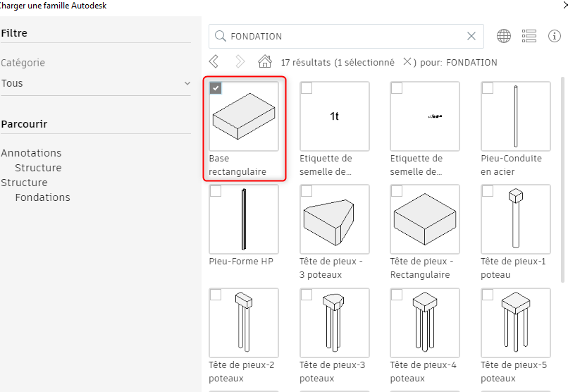The width and height of the screenshot is (568, 392).
Task: Check the Tête de pieux - 3 poteaux checkbox
Action: click(x=307, y=191)
